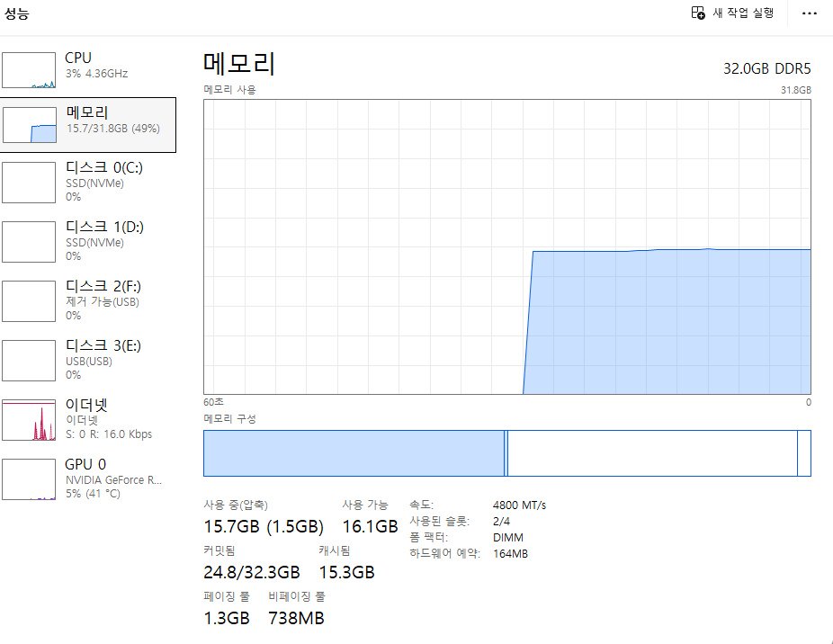This screenshot has width=833, height=644.
Task: Click the in-use segment of memory composition bar
Action: (x=354, y=453)
